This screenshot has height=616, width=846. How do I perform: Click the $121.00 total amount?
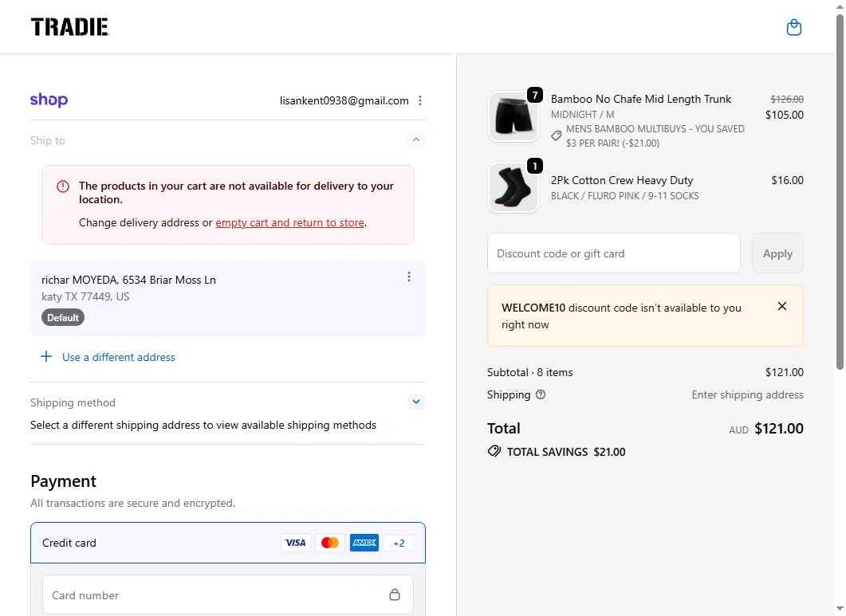(x=778, y=428)
